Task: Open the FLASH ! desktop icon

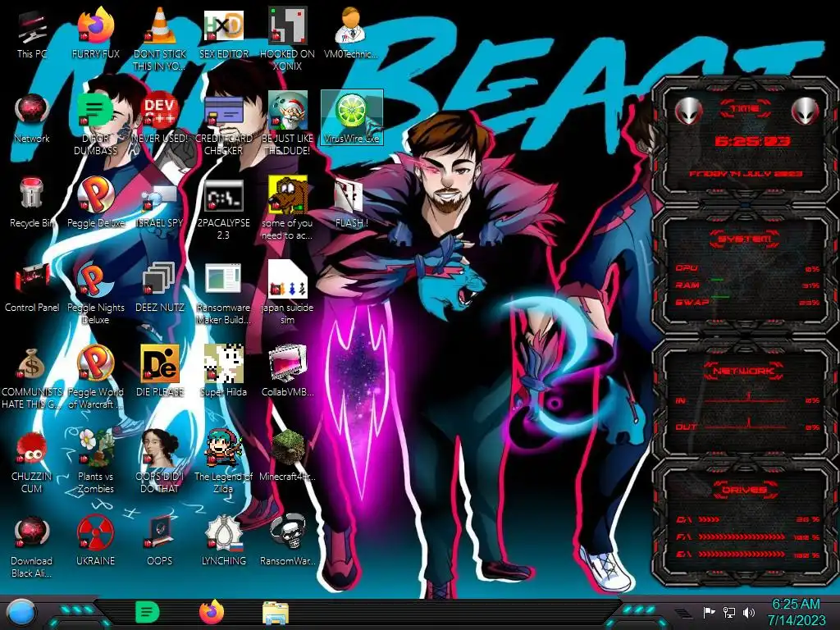Action: pos(350,203)
